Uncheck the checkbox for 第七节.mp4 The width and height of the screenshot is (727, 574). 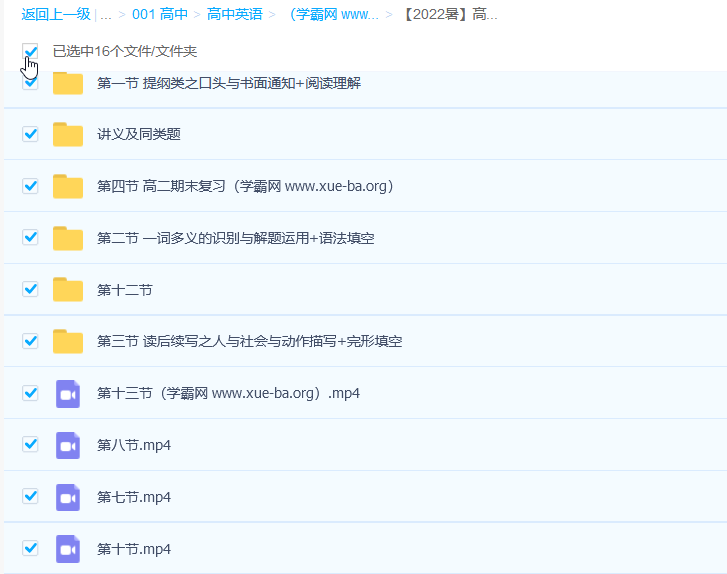[x=30, y=496]
